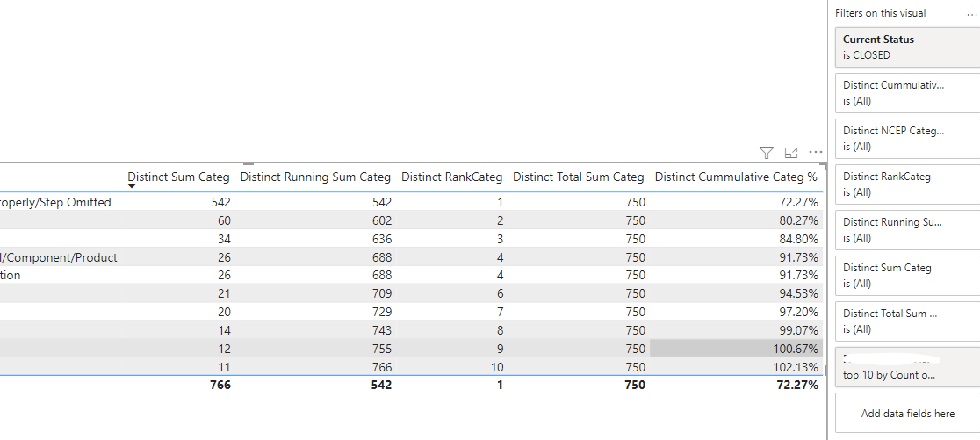Expand the Distinct Running Su... filter card

pos(908,230)
